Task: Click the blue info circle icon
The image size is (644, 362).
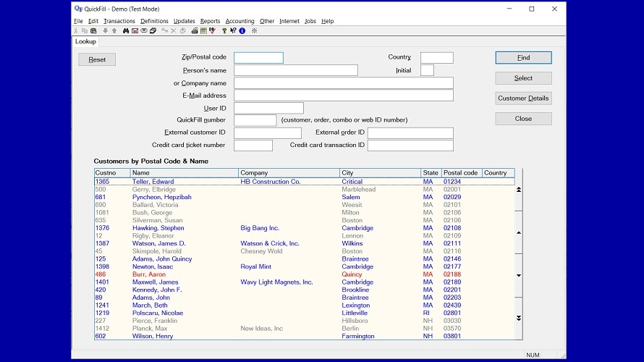Action: [242, 31]
